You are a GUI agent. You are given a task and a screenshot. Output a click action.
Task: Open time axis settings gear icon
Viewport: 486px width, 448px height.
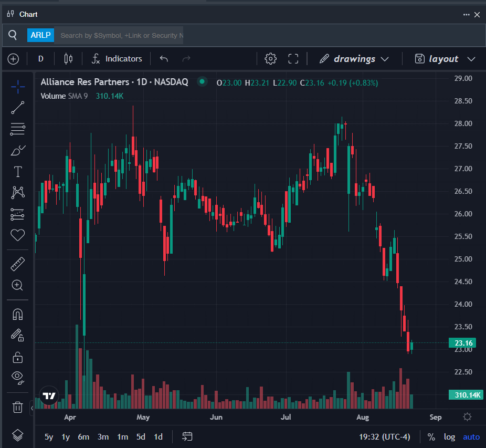467,416
